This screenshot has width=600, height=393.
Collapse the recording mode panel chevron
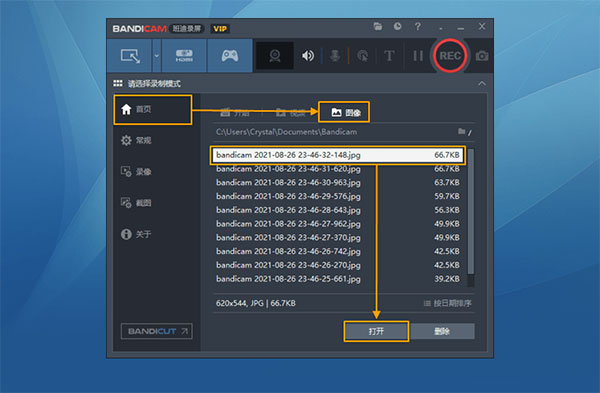482,83
